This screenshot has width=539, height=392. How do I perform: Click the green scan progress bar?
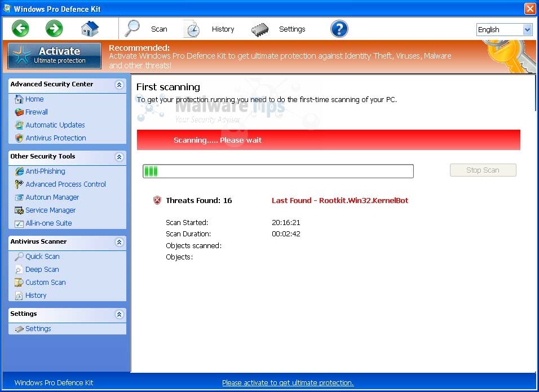(278, 171)
